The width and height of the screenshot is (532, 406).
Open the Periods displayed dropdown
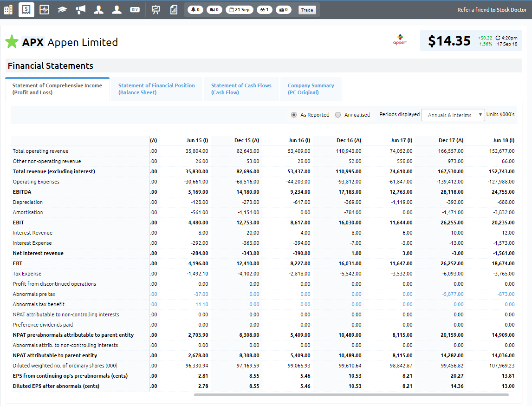point(453,115)
